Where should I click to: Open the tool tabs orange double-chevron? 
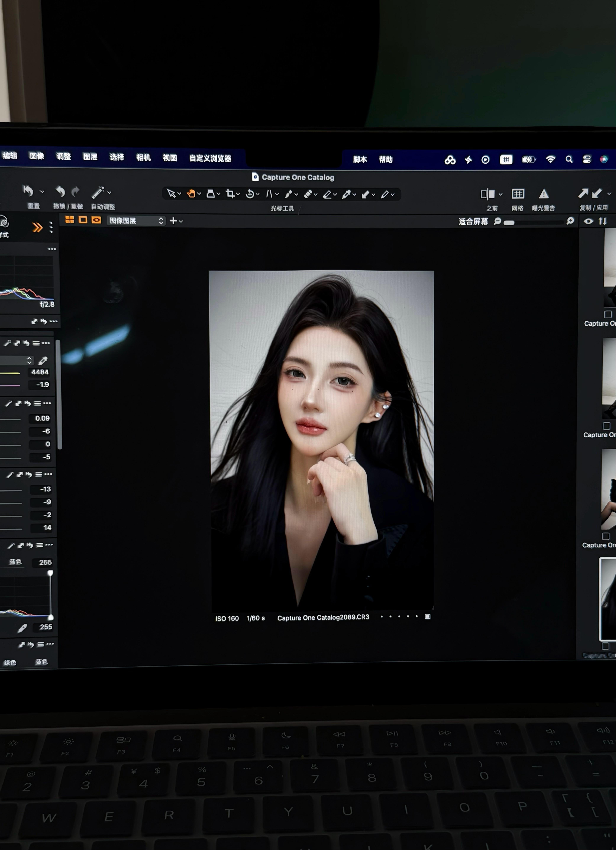(x=37, y=227)
